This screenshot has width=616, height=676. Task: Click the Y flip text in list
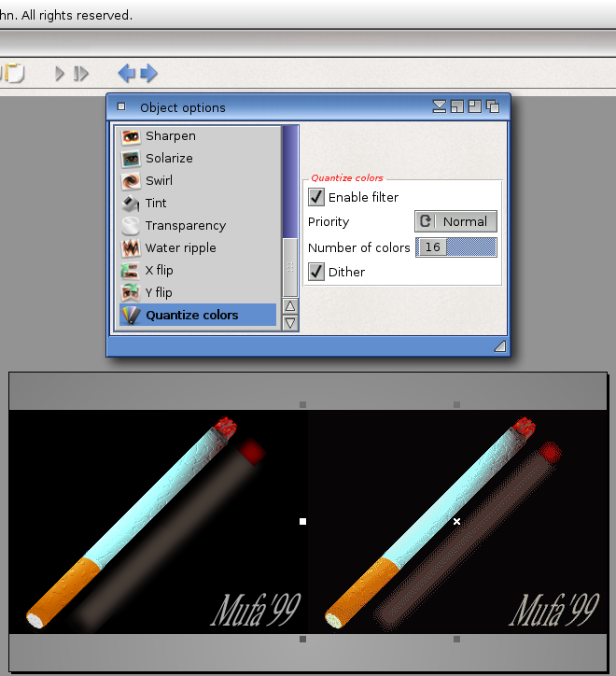(x=159, y=293)
